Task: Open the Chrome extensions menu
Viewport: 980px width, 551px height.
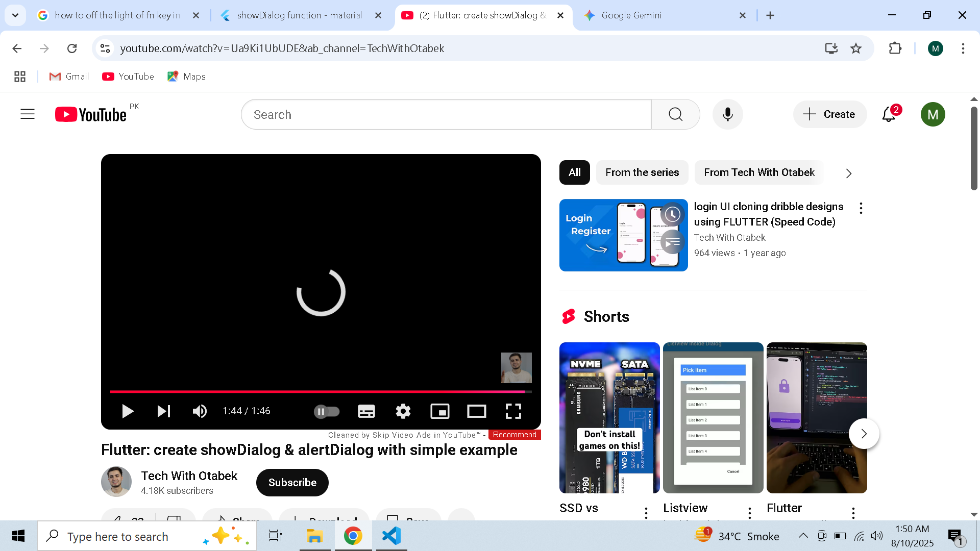Action: (895, 48)
